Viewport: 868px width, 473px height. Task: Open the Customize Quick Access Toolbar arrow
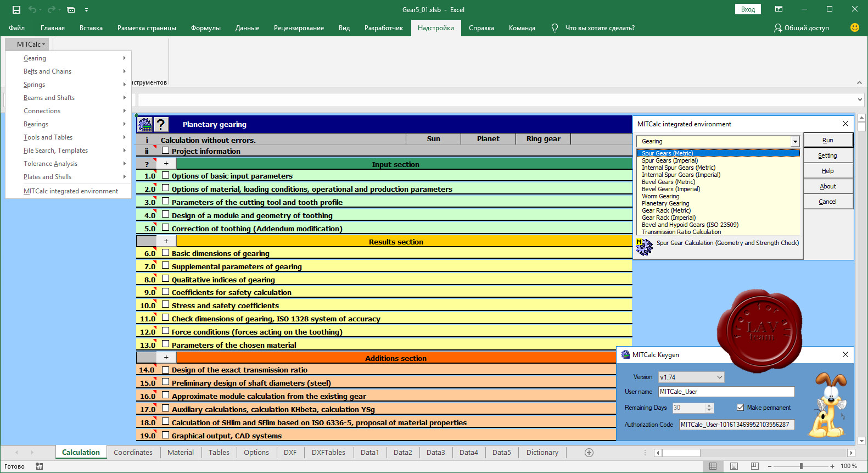pyautogui.click(x=86, y=10)
